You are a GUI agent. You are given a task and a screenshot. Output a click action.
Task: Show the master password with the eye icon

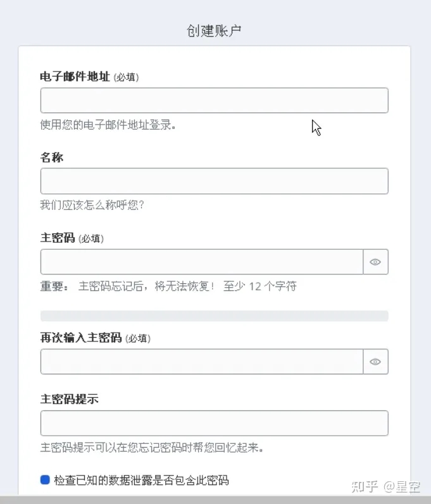coord(375,262)
